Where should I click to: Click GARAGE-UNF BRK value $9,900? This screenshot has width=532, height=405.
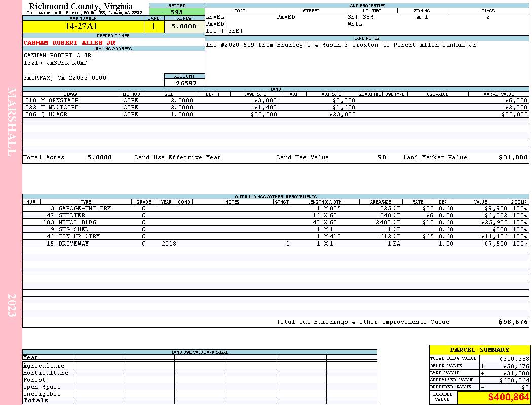tap(496, 209)
